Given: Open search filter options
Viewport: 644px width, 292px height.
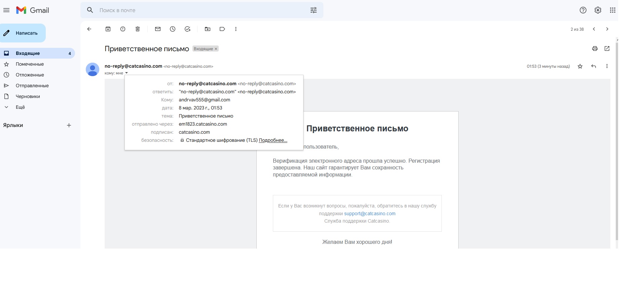Looking at the screenshot, I should [314, 10].
